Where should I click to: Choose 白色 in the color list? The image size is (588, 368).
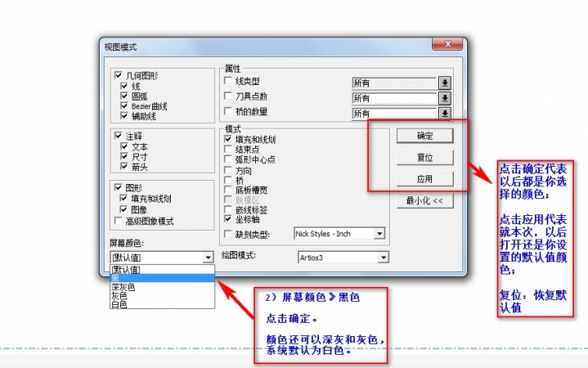coord(162,304)
